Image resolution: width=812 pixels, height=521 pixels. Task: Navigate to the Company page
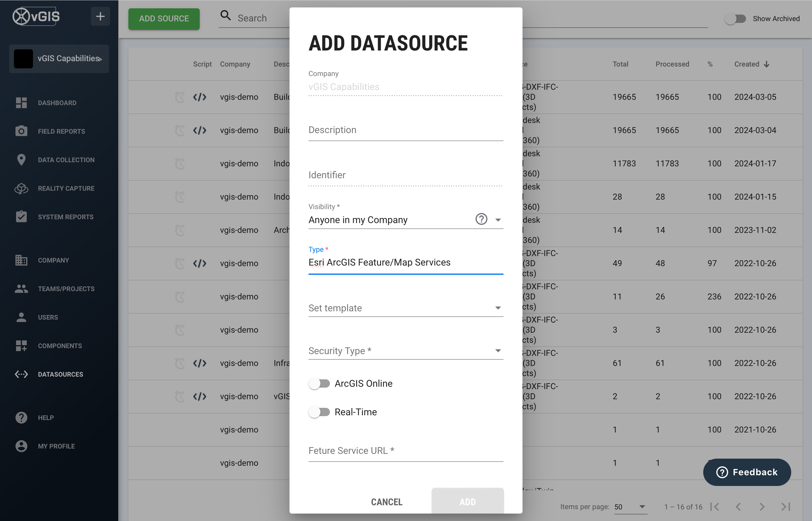pos(53,260)
